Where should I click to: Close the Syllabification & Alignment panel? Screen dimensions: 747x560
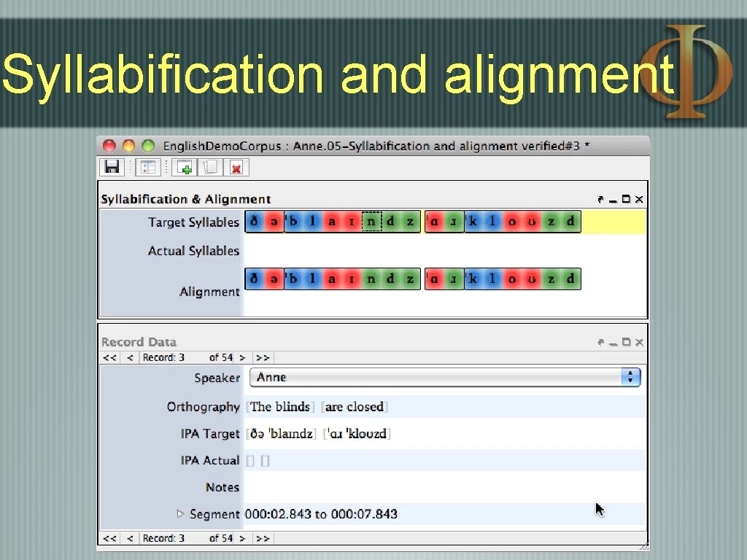click(639, 199)
